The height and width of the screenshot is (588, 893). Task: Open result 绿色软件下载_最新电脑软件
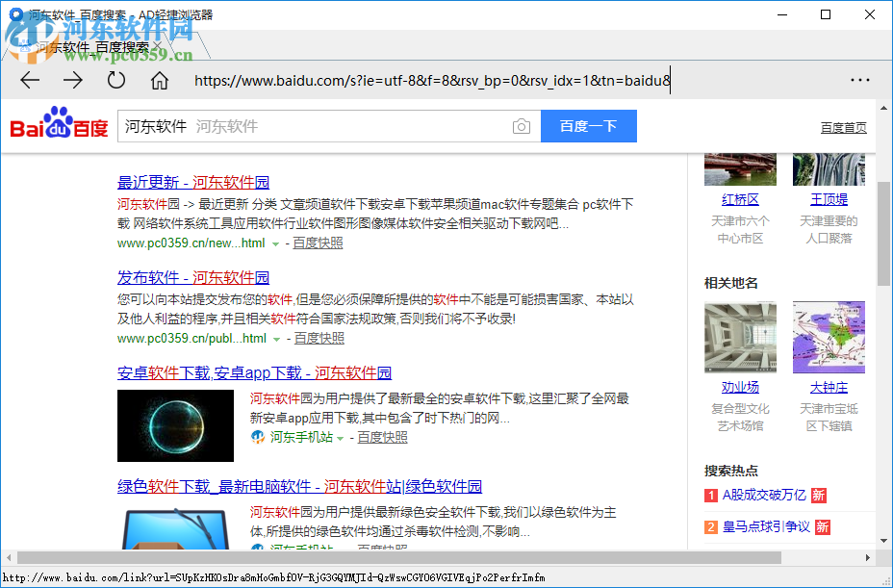299,486
